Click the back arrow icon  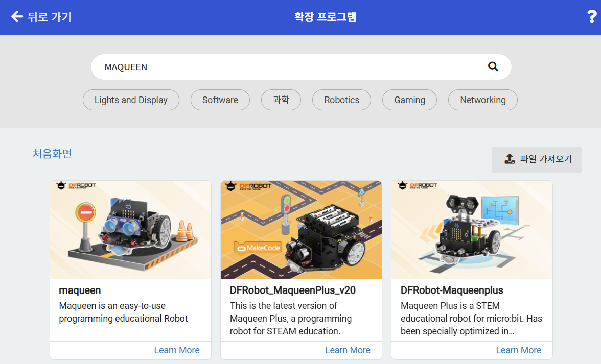17,16
